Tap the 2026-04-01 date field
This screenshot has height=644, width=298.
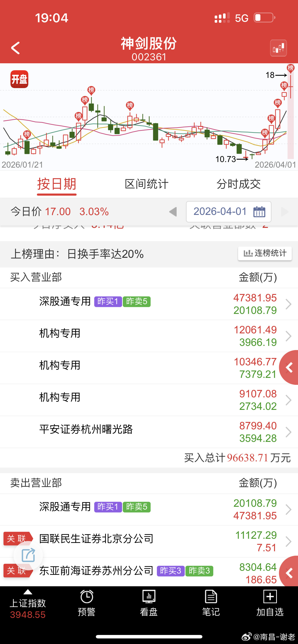coord(220,211)
